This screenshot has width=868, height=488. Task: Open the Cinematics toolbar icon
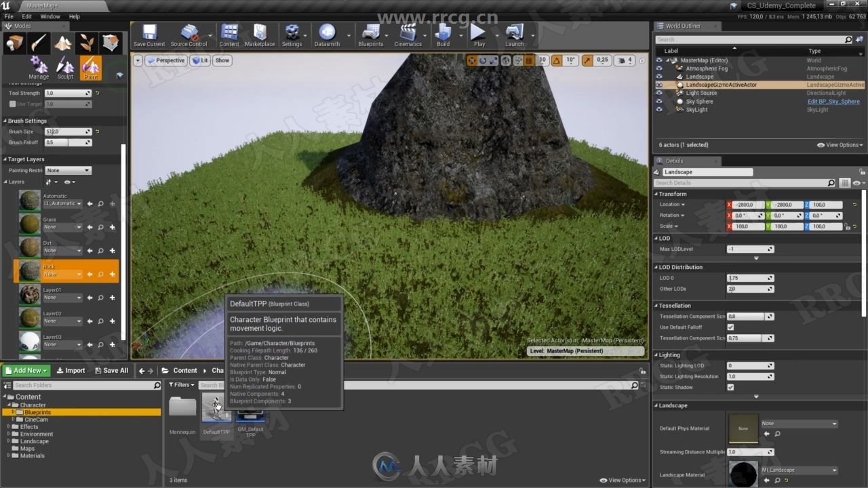tap(408, 35)
